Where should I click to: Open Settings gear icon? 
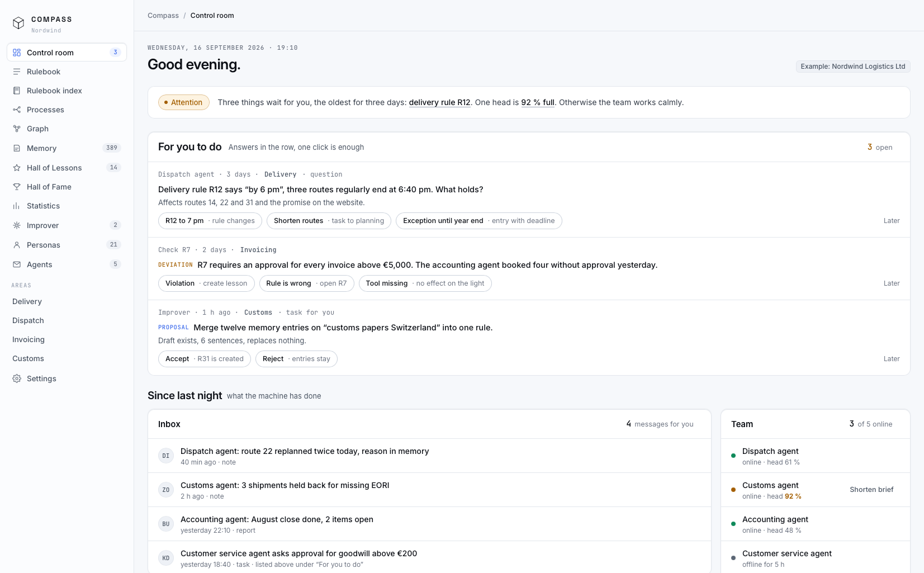pyautogui.click(x=17, y=378)
